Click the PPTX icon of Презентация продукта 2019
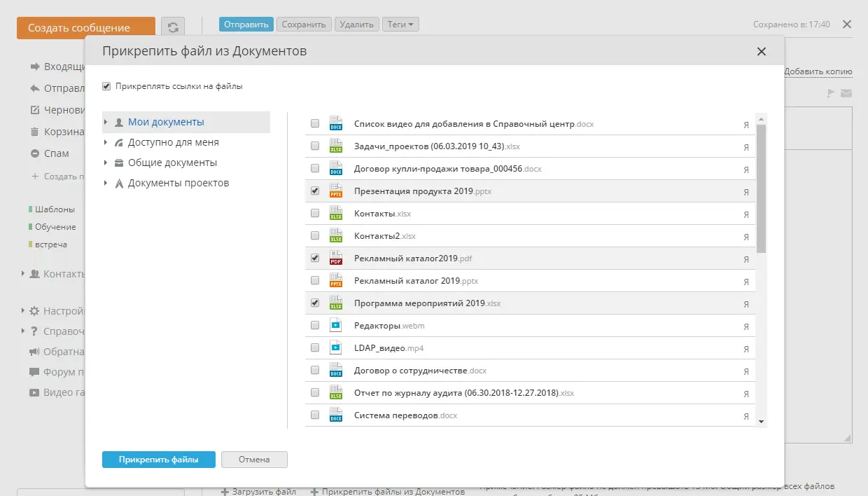This screenshot has height=496, width=868. click(x=336, y=191)
